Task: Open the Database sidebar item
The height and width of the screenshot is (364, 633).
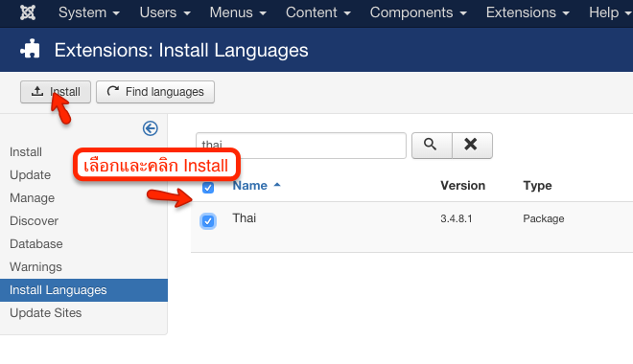Action: pyautogui.click(x=36, y=244)
